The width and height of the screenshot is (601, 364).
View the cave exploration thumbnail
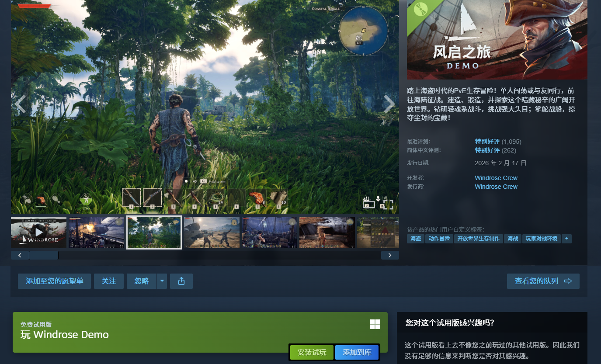(x=327, y=232)
